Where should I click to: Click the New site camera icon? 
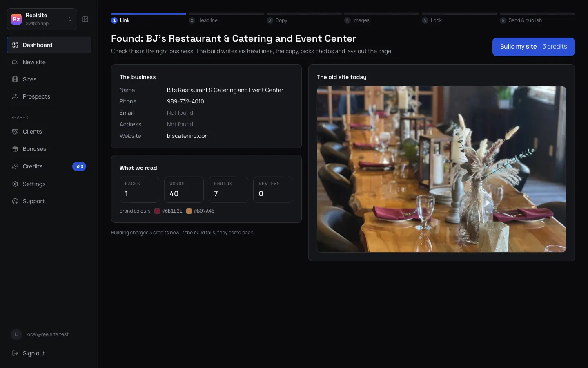point(15,62)
